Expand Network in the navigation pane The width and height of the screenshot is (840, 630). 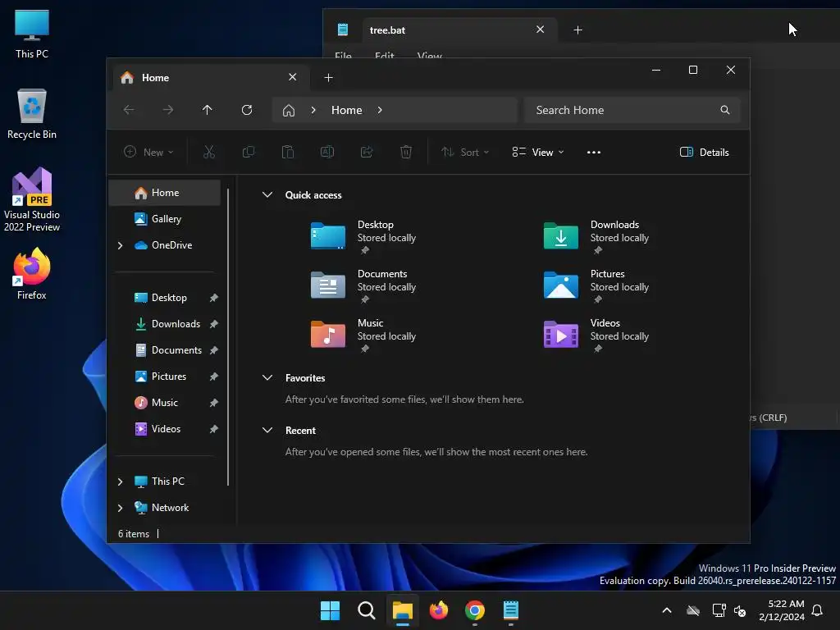(x=120, y=508)
